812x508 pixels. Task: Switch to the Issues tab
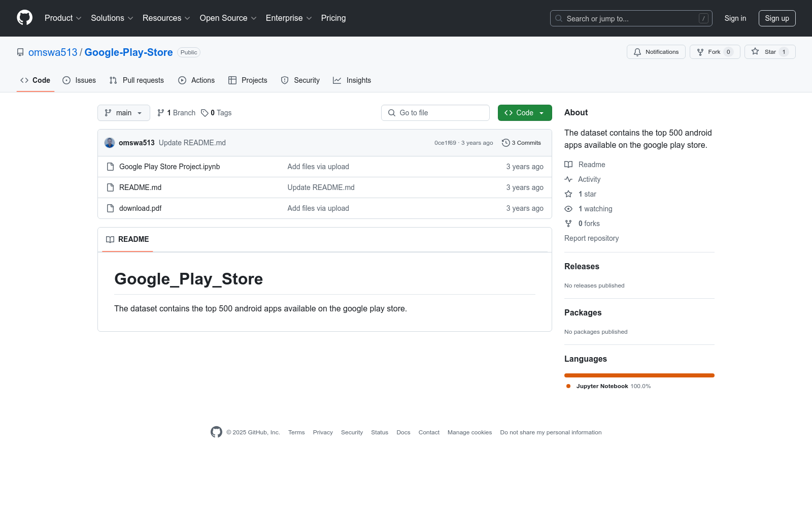79,80
